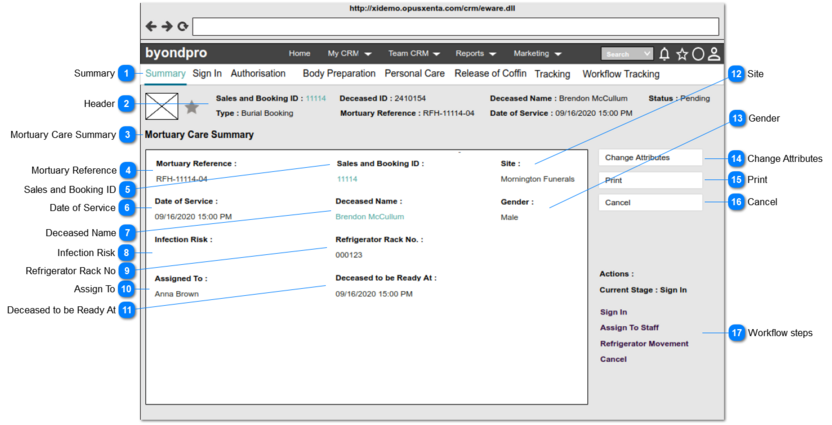The width and height of the screenshot is (832, 425).
Task: Click the Cancel button below Print
Action: pos(651,203)
